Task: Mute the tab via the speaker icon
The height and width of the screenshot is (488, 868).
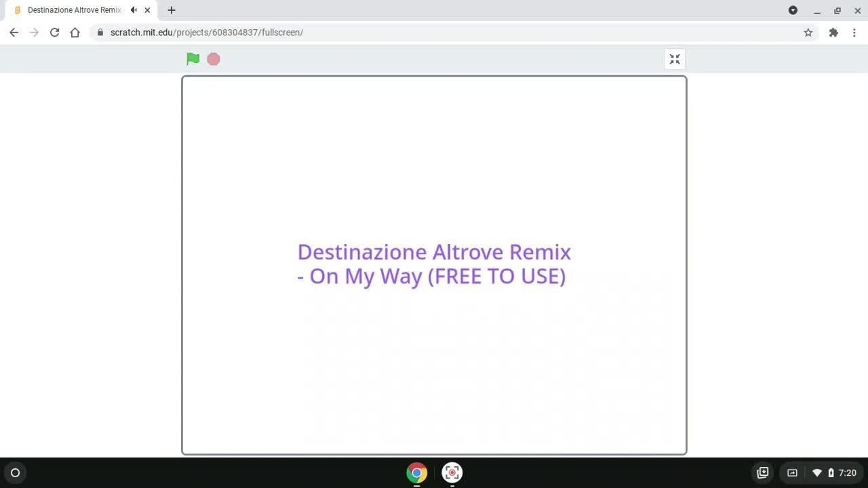Action: tap(134, 10)
